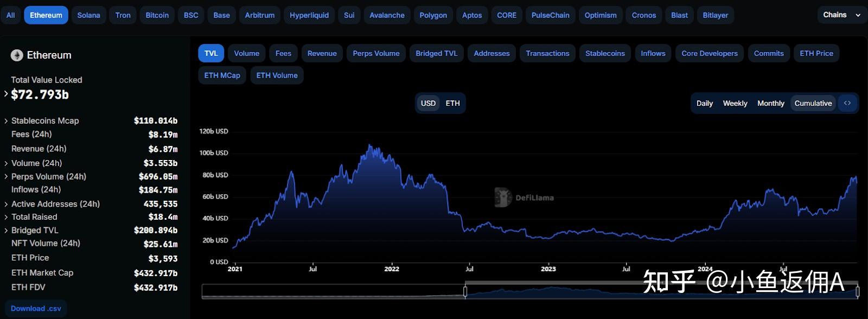This screenshot has height=319, width=868.
Task: Expand the Perps Volume (24h) row
Action: click(x=6, y=176)
